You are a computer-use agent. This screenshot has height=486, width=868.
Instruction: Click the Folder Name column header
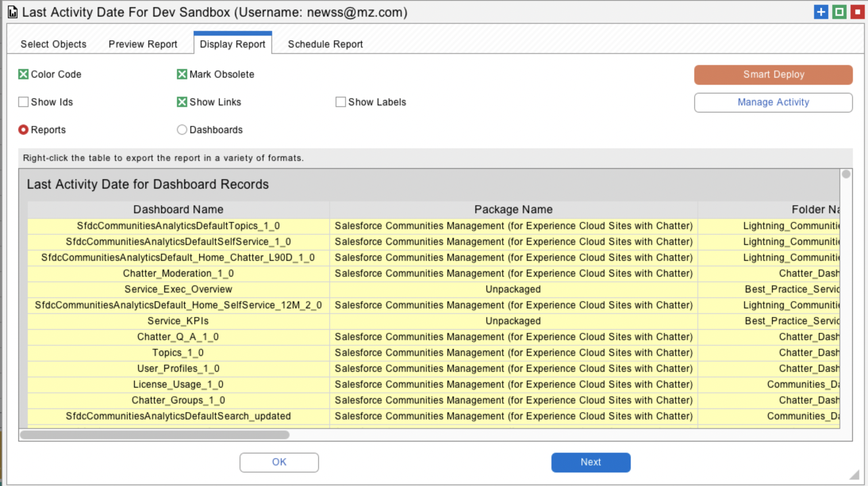click(769, 209)
